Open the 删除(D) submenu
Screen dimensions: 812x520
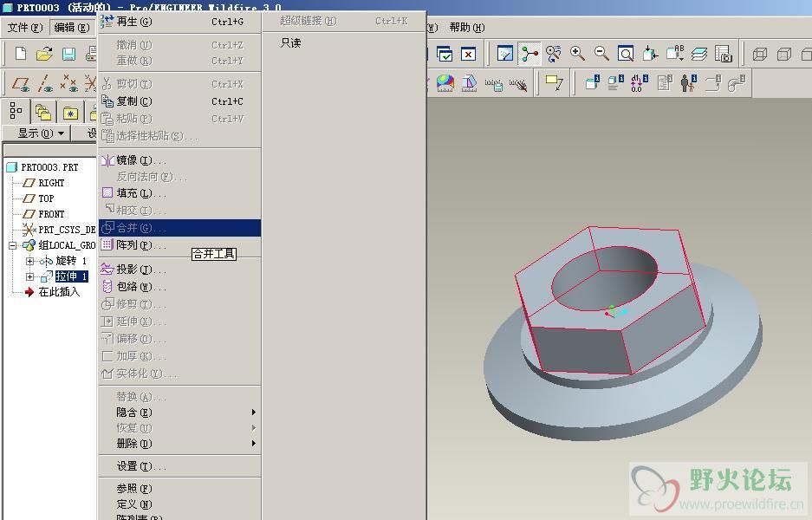click(x=179, y=444)
